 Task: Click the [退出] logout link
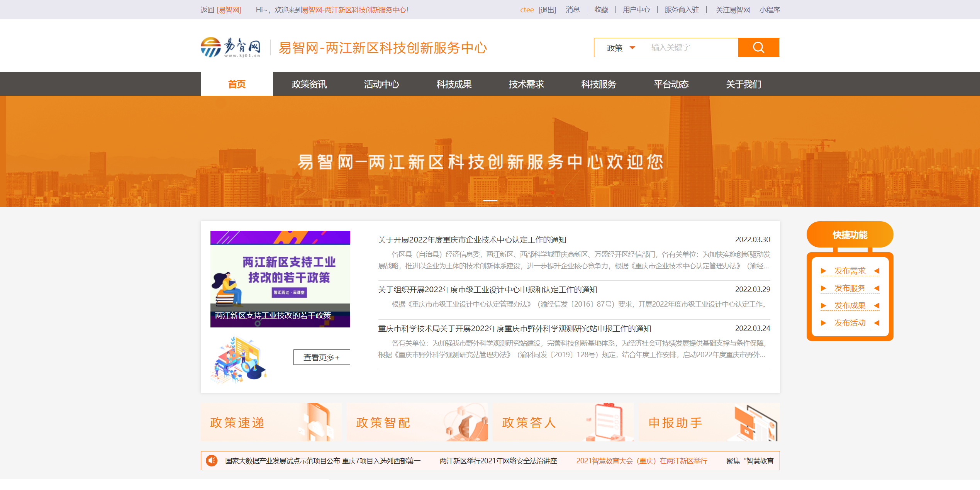pos(547,10)
